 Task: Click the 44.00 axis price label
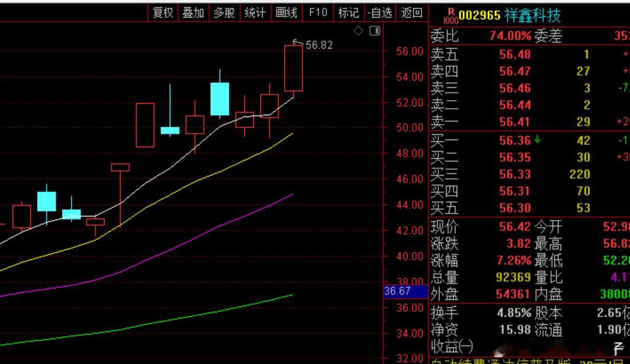(409, 205)
